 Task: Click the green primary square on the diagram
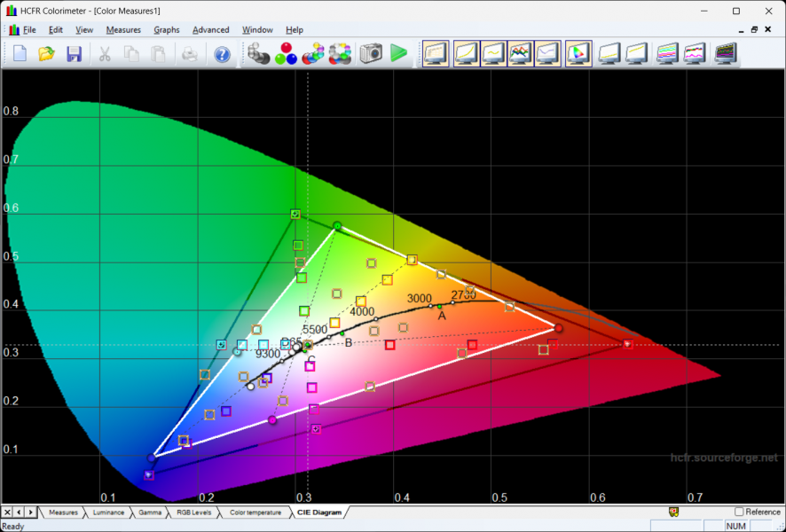[295, 214]
